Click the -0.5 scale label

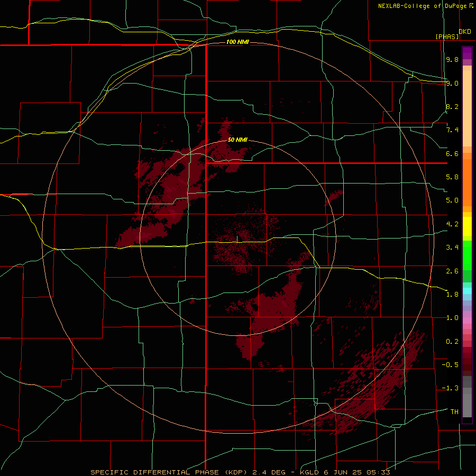coord(450,365)
